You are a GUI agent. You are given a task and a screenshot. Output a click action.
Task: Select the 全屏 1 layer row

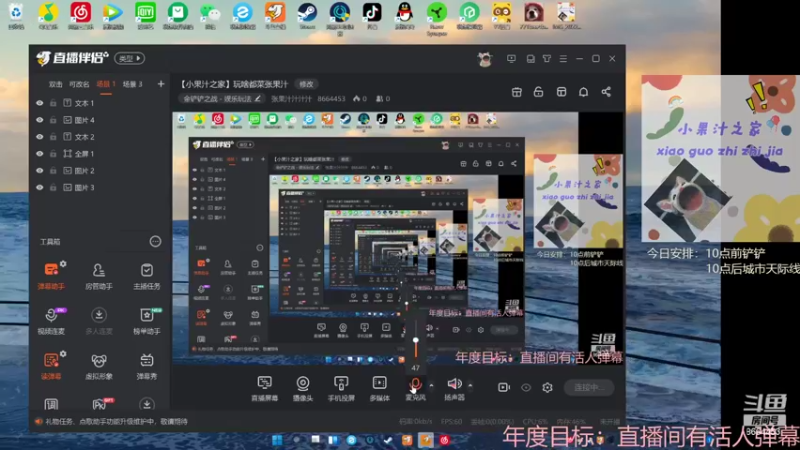(99, 154)
